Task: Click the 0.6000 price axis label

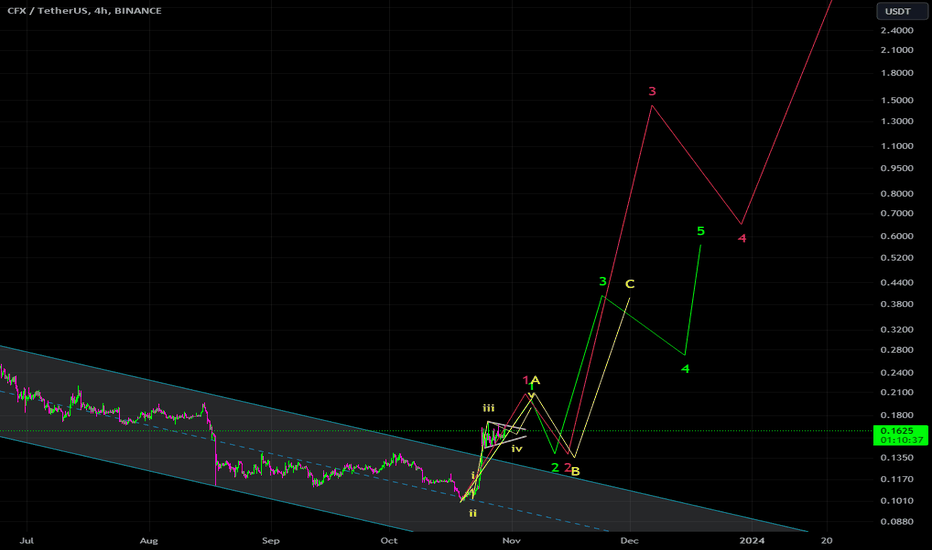Action: (x=897, y=236)
